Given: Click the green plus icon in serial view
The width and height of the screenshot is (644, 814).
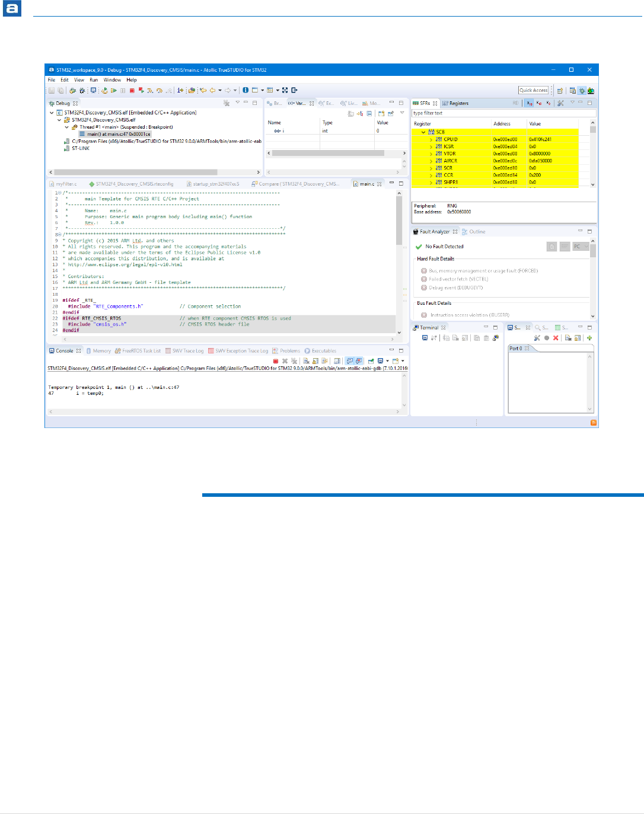Looking at the screenshot, I should click(x=589, y=338).
